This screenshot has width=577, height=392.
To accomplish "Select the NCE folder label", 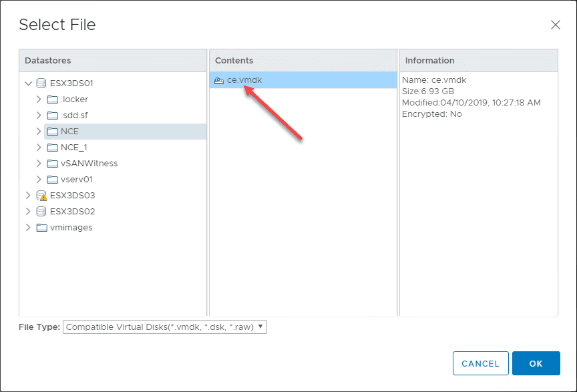I will 69,132.
